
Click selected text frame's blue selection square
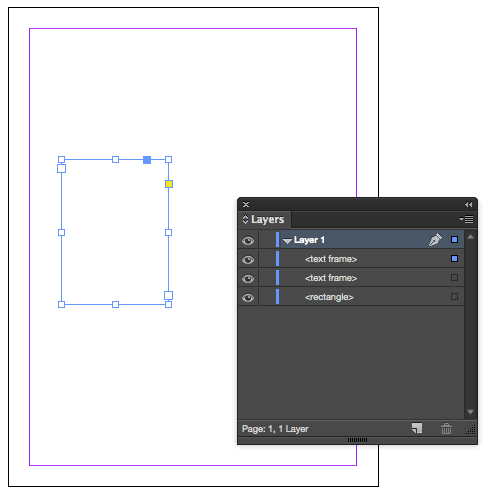[x=454, y=258]
